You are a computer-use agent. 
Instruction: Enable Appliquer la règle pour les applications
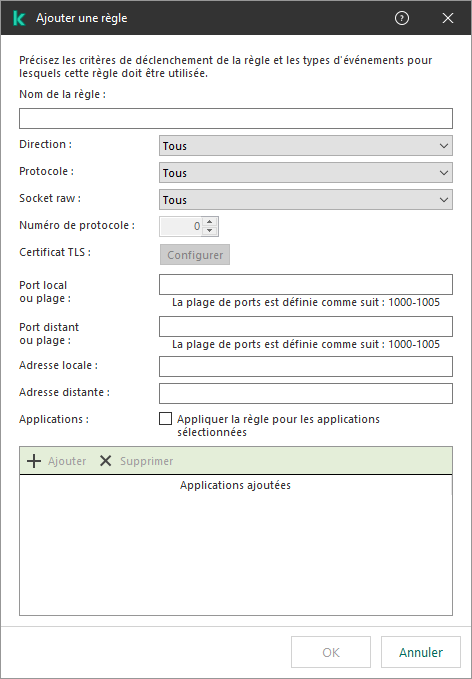tap(165, 419)
